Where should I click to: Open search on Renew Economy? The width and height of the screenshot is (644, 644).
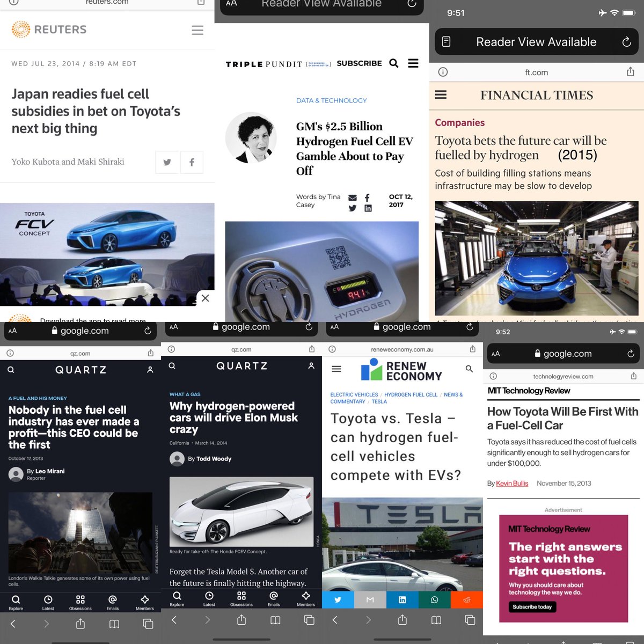pyautogui.click(x=469, y=369)
